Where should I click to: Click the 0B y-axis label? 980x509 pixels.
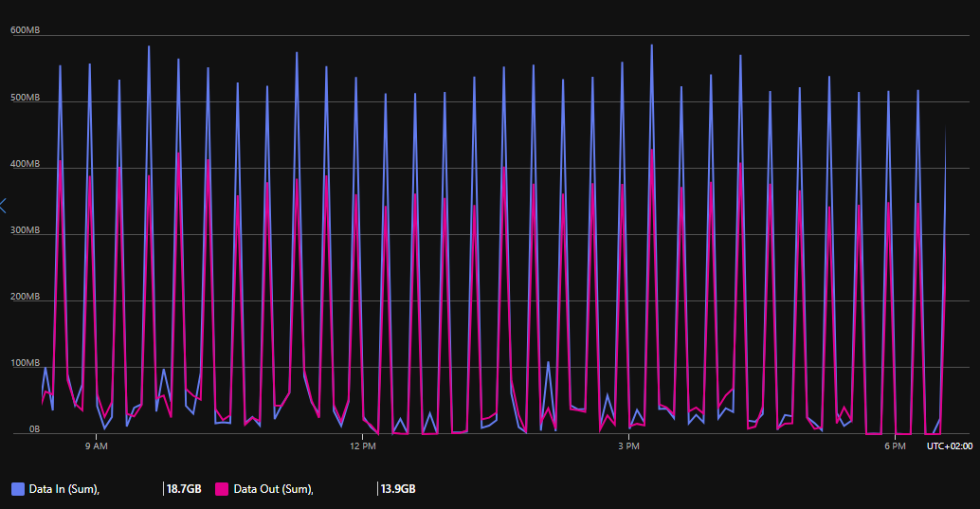tap(34, 429)
